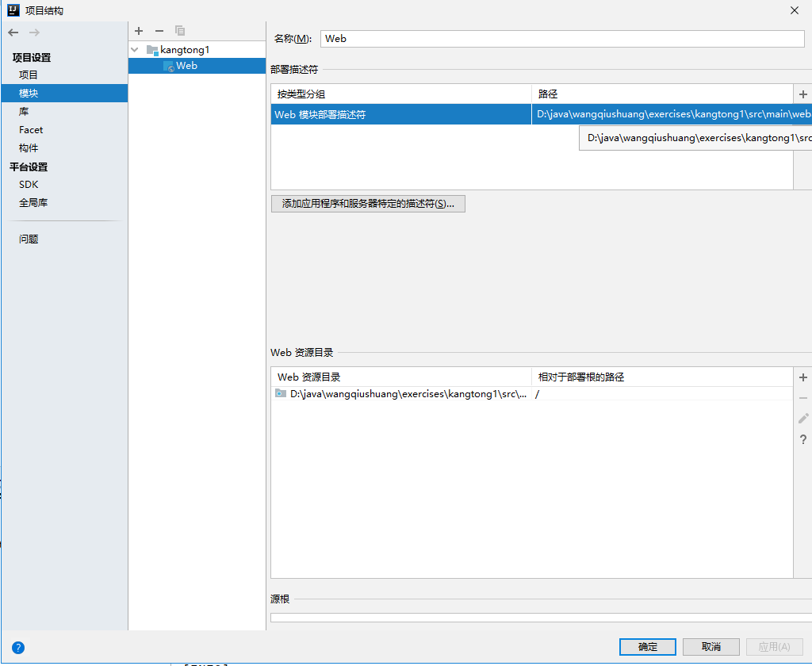Click the 应用(A) button

point(774,647)
